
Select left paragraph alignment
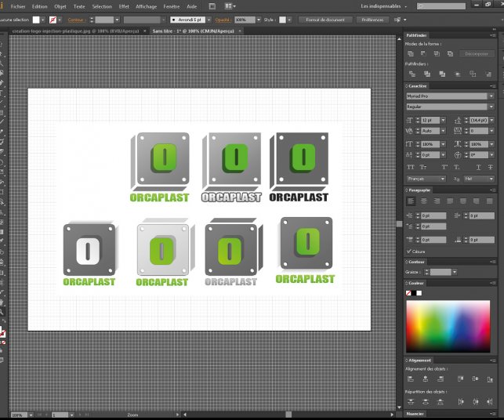point(410,201)
